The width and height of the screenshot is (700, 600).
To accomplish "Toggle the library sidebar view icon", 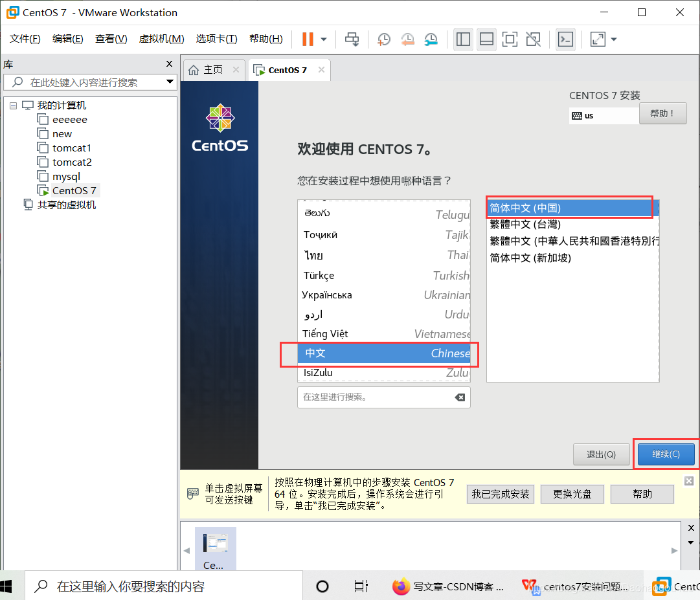I will pos(463,39).
